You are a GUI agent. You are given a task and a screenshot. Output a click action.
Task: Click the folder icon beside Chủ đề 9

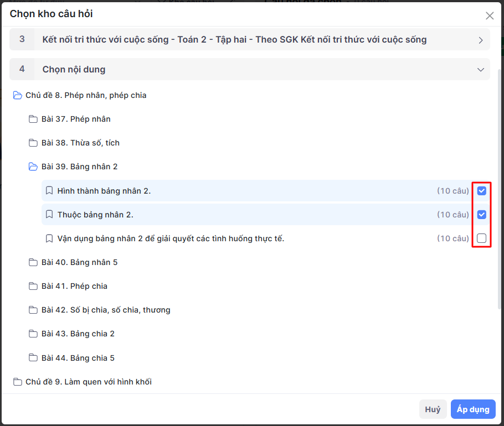click(17, 382)
